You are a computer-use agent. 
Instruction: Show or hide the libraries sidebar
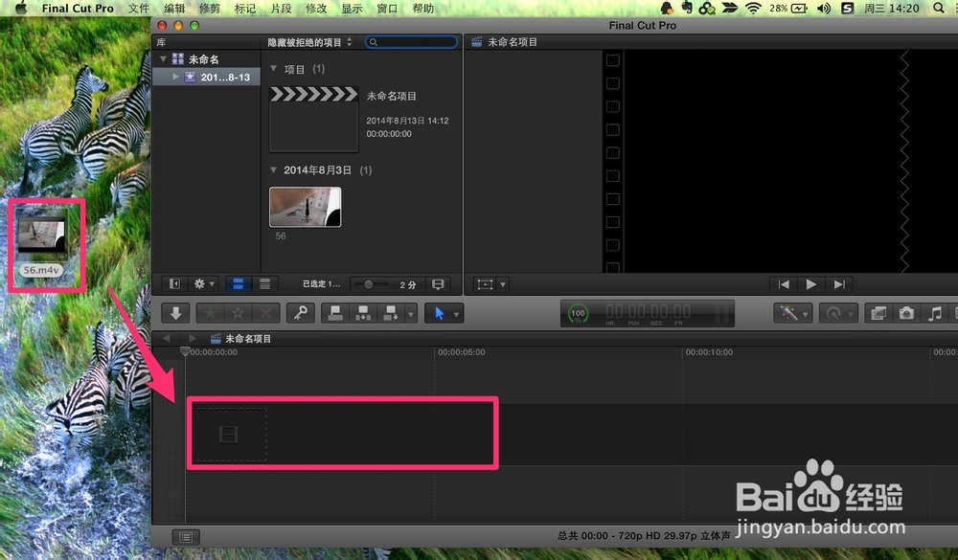[174, 284]
